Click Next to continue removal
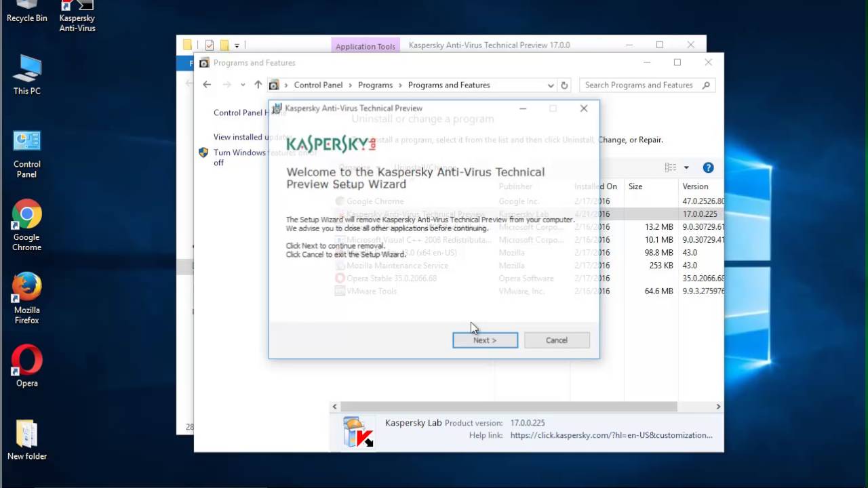The image size is (868, 488). [x=485, y=340]
